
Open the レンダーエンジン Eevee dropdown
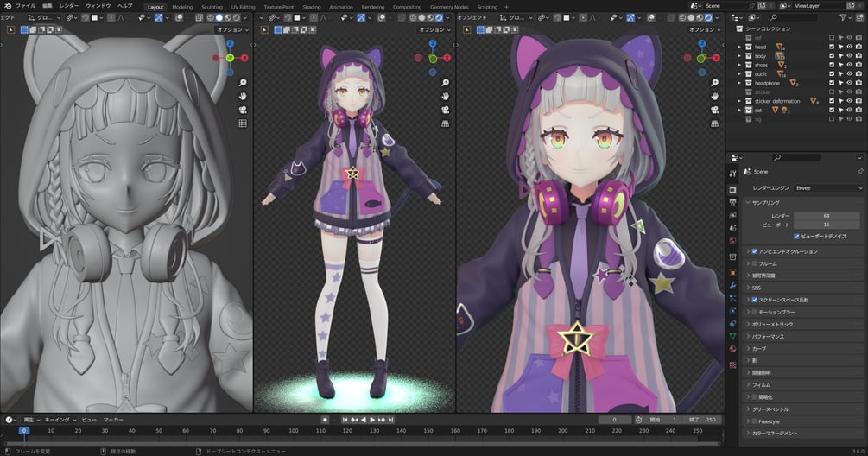coord(828,188)
